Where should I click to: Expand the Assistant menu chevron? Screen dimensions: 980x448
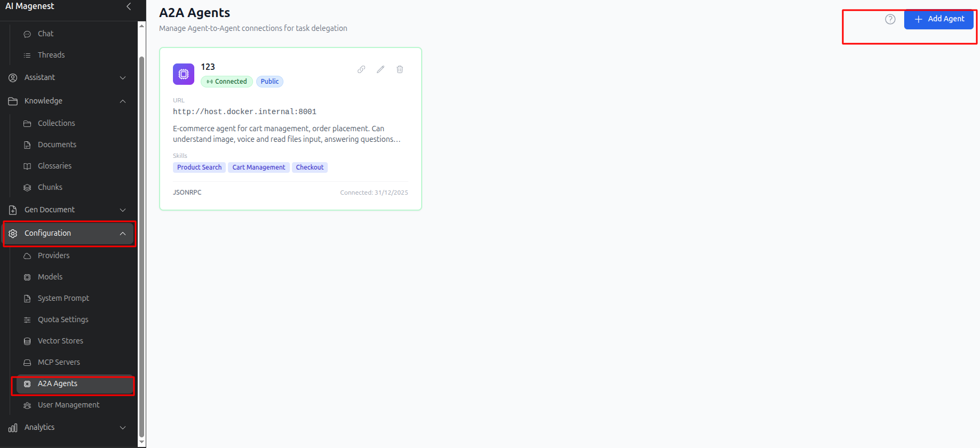123,78
